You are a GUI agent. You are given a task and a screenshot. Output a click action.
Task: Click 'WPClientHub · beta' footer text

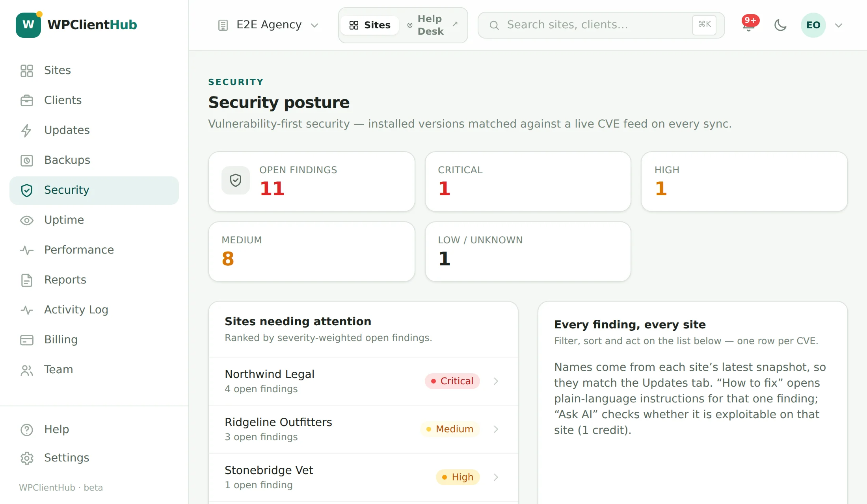[61, 487]
